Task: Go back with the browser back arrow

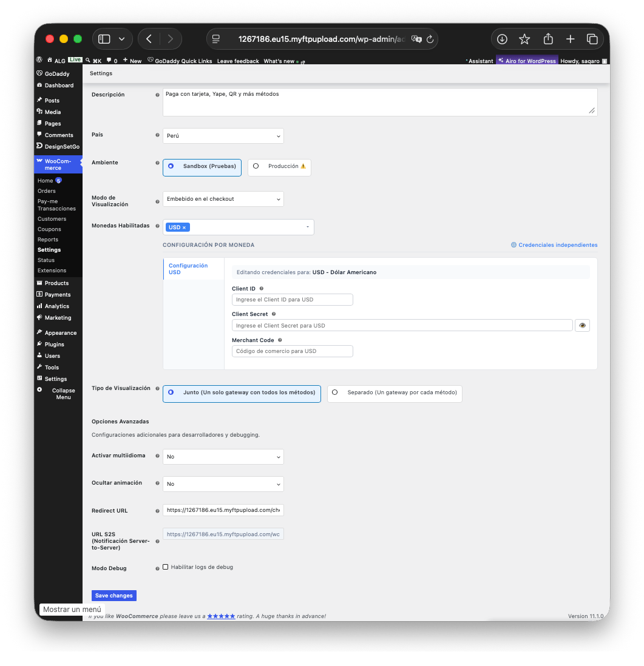Action: 149,39
